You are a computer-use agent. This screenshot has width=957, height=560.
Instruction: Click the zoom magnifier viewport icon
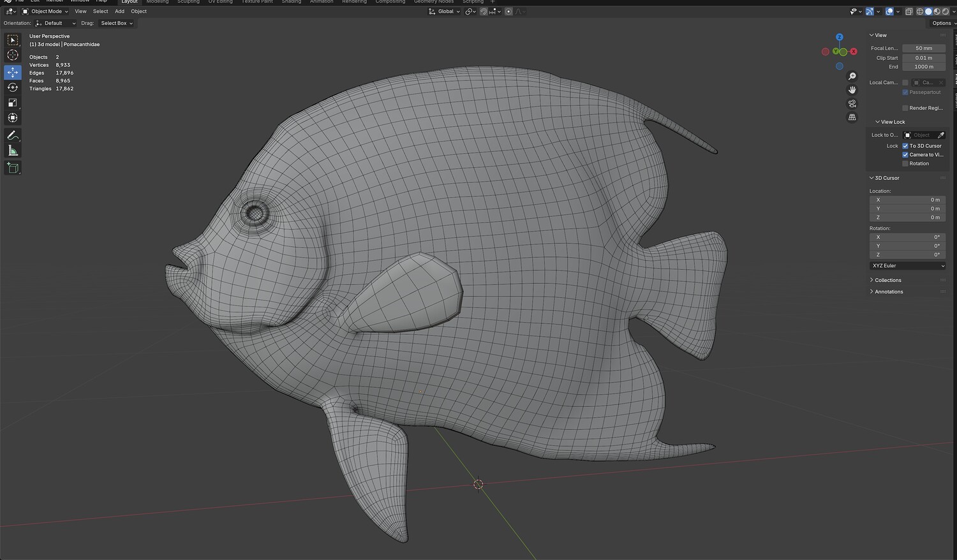point(852,76)
